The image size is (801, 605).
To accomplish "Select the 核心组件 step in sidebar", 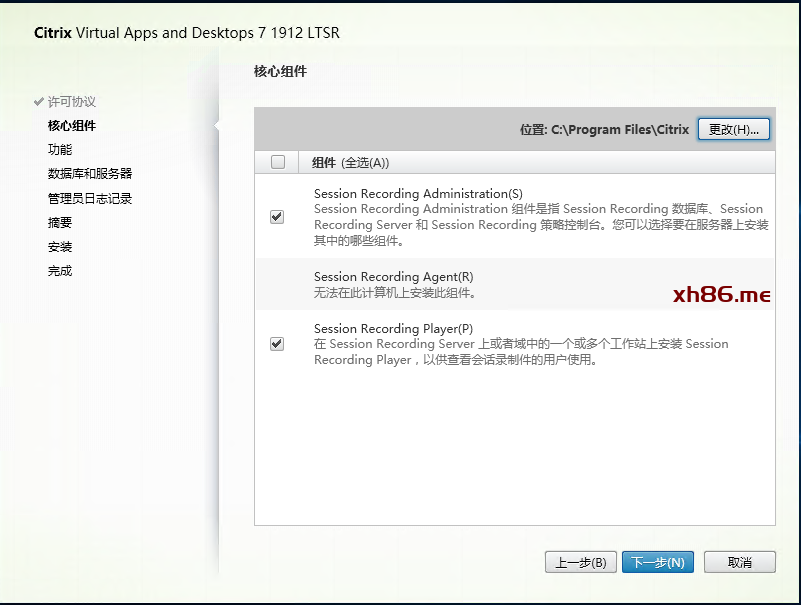I will [x=72, y=126].
